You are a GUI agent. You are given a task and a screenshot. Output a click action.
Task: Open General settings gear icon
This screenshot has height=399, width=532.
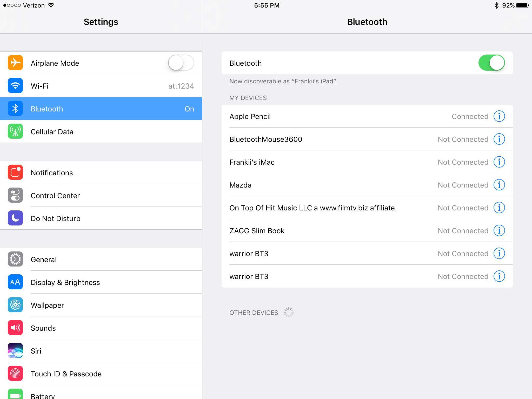(x=15, y=259)
